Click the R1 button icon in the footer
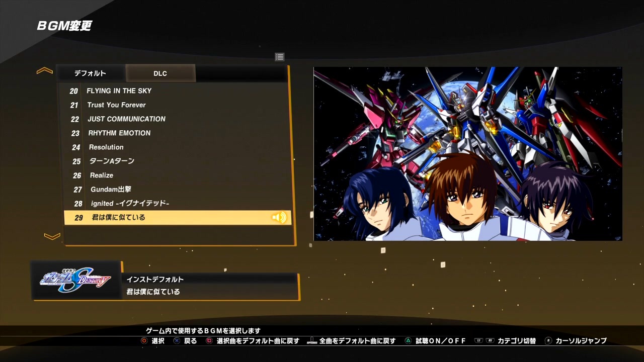The width and height of the screenshot is (644, 362). 489,341
